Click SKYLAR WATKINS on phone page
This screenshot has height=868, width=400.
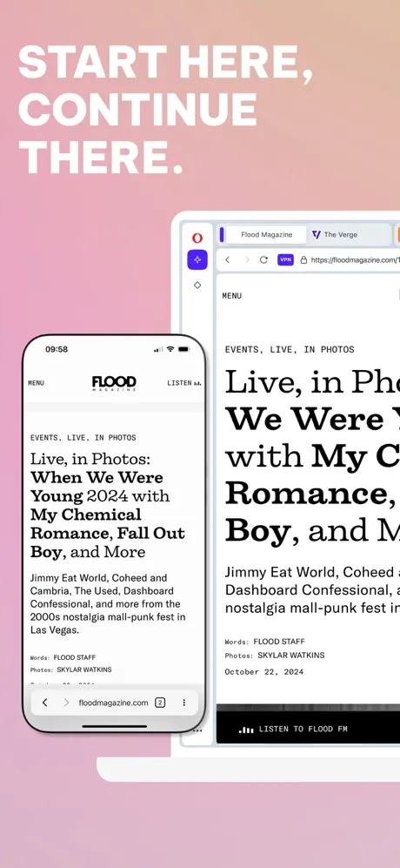point(84,670)
